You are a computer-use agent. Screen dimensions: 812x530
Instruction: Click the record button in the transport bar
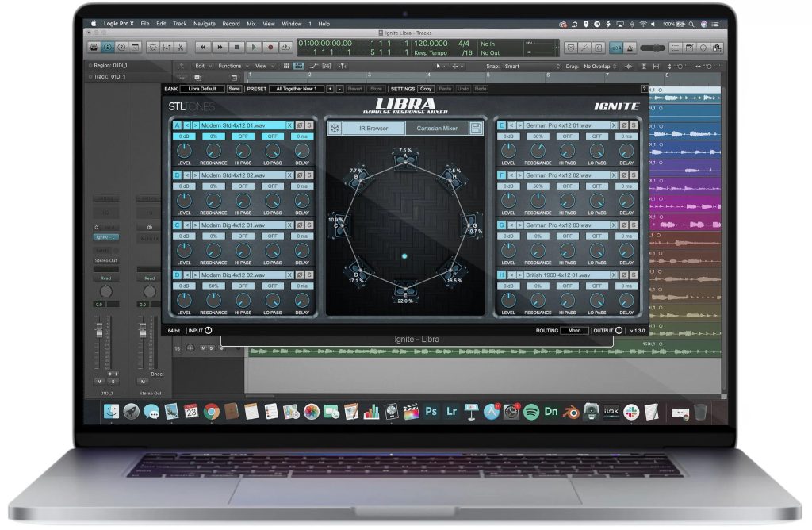[270, 47]
